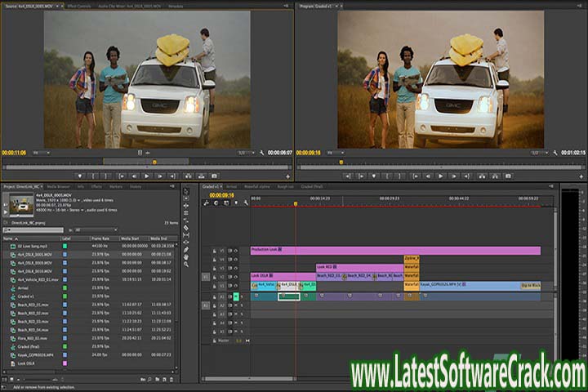Sort project list by Media Start column

(x=133, y=238)
